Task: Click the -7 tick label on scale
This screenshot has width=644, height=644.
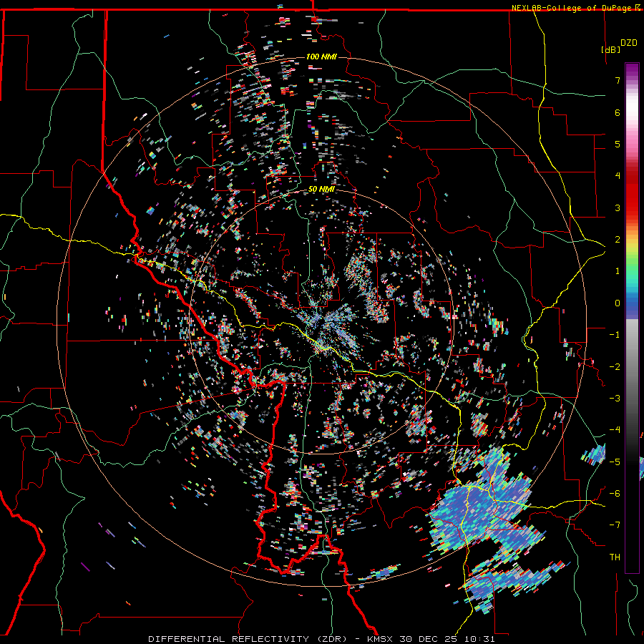Action: [x=615, y=525]
